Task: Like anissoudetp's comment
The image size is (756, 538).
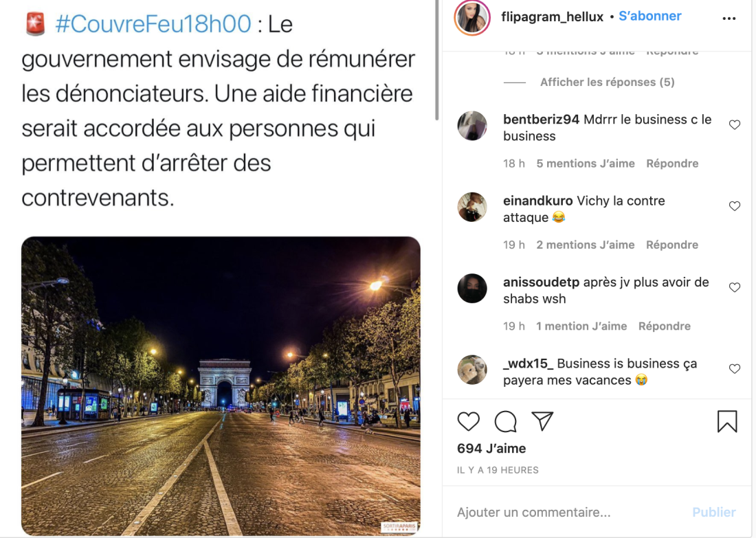Action: 734,288
